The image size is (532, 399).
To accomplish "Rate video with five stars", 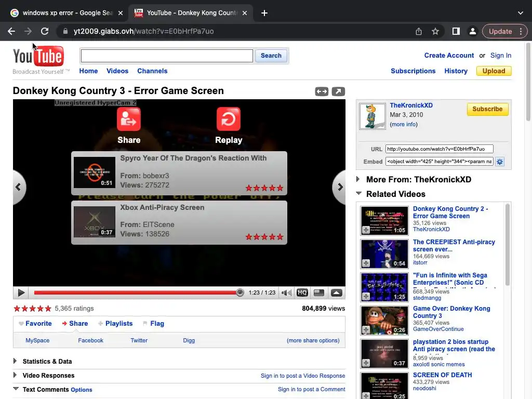I will pos(32,309).
